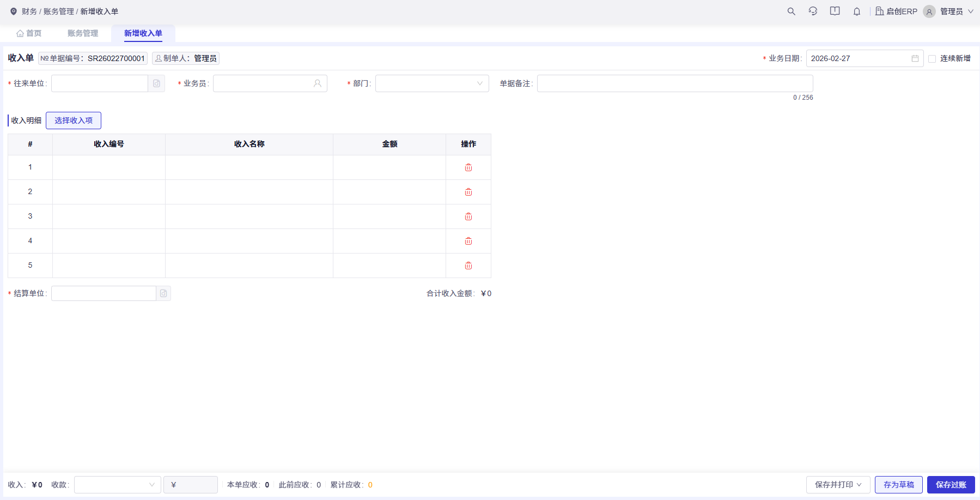Focus the 业务员 input field

270,83
